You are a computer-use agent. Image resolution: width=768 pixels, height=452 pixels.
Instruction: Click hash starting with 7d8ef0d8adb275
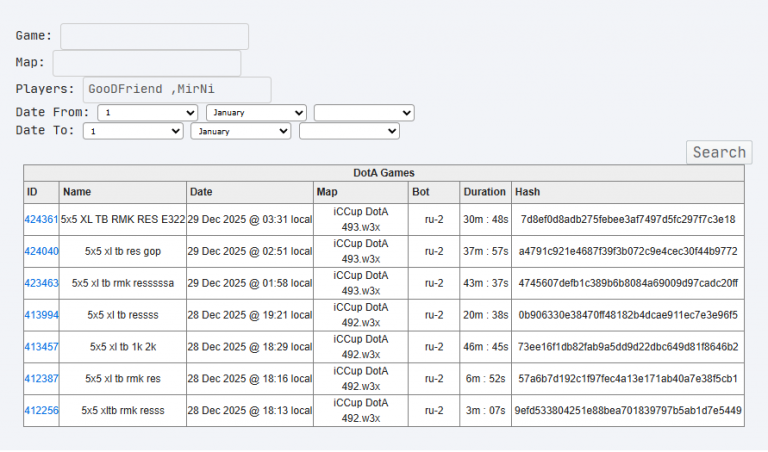(628, 219)
